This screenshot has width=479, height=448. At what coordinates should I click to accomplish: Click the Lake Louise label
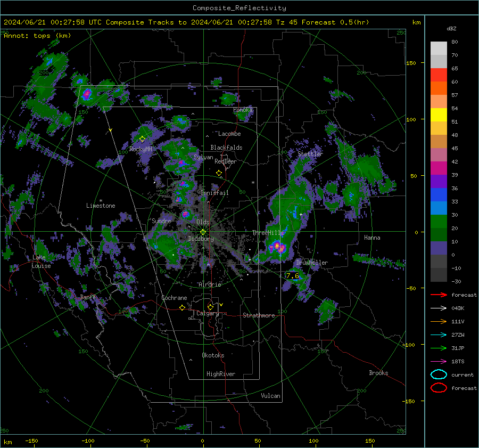[41, 262]
